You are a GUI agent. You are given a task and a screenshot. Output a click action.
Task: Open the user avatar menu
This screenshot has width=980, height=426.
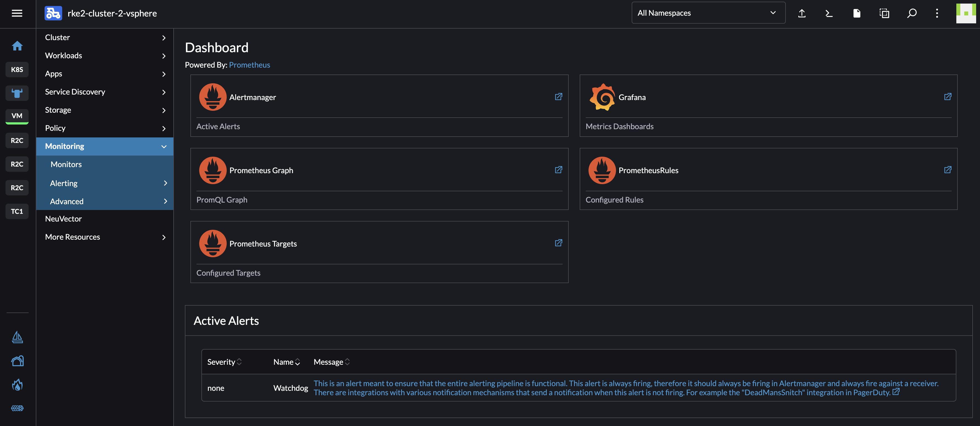point(966,13)
